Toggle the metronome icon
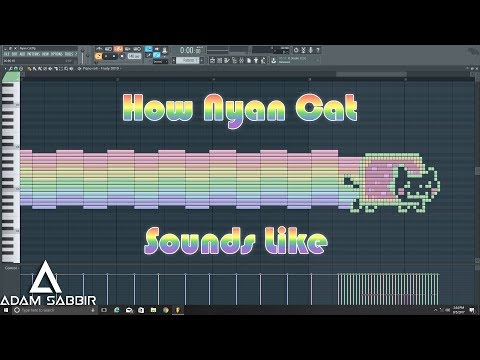This screenshot has height=360, width=480. (x=99, y=49)
